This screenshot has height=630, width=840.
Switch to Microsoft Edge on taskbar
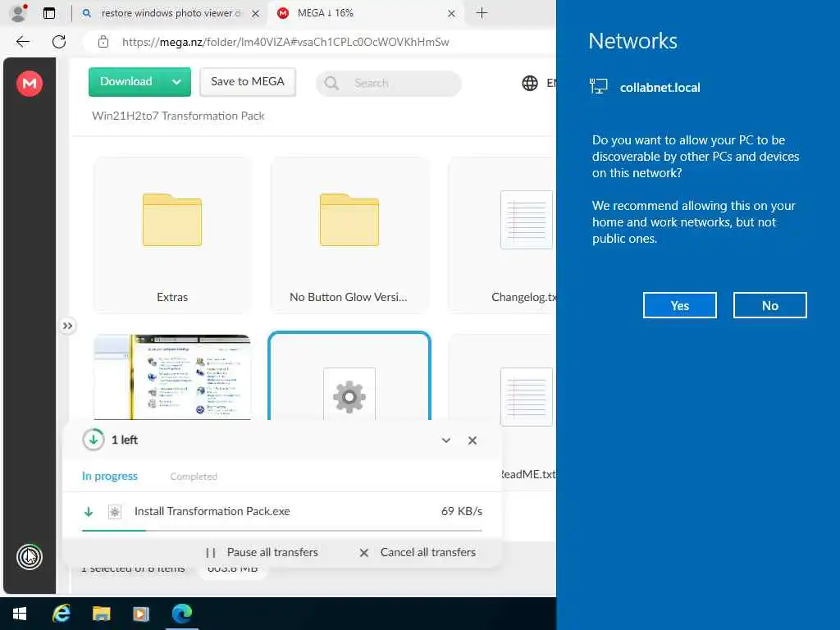point(181,614)
